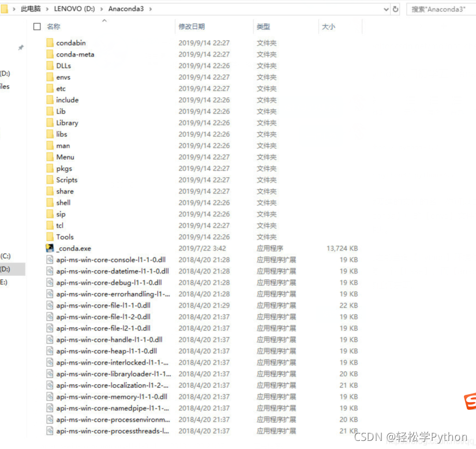Sort files by the 名称 column header
Screen dimensions: 476x449
click(x=54, y=27)
